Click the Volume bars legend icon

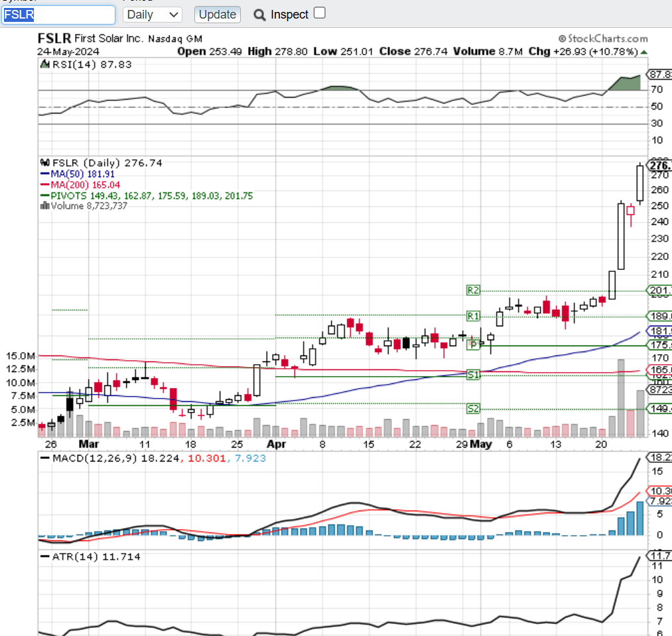pyautogui.click(x=44, y=206)
